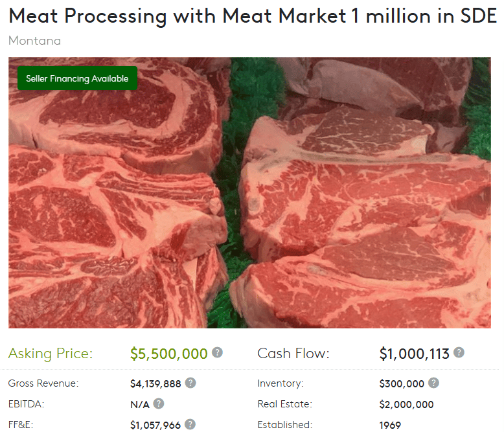The height and width of the screenshot is (432, 504).
Task: Click the $1,000,113 cash flow amount
Action: click(414, 354)
